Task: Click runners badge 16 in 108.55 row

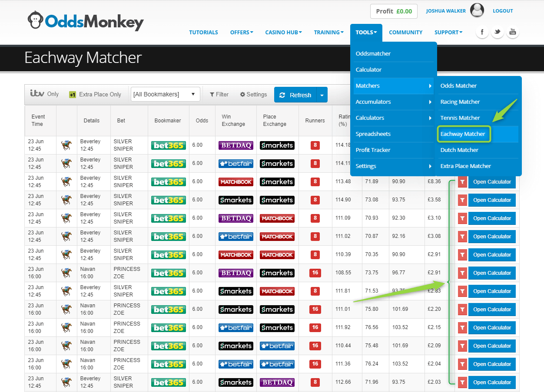Action: coord(315,273)
